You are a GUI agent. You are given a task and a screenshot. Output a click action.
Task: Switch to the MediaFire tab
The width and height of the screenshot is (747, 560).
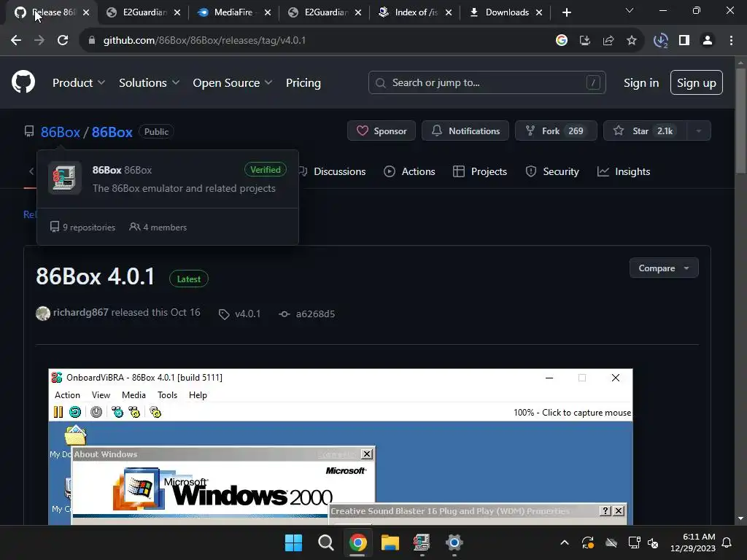click(x=233, y=12)
